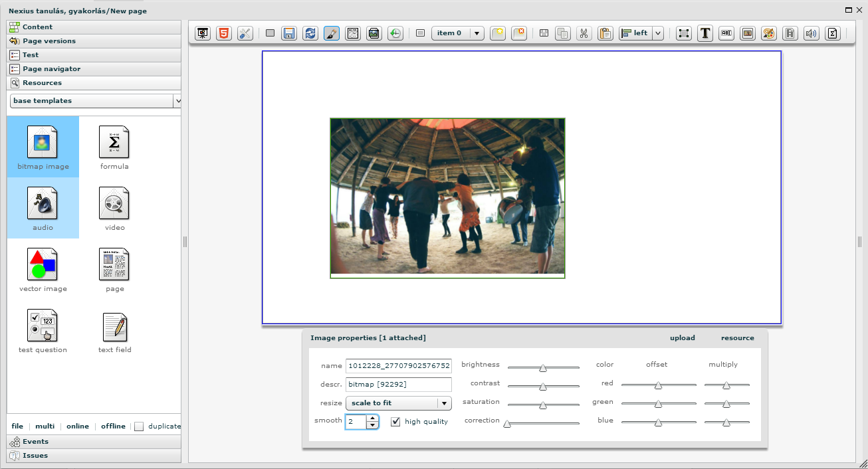Click the clipboard paste icon
868x469 pixels.
tap(605, 33)
